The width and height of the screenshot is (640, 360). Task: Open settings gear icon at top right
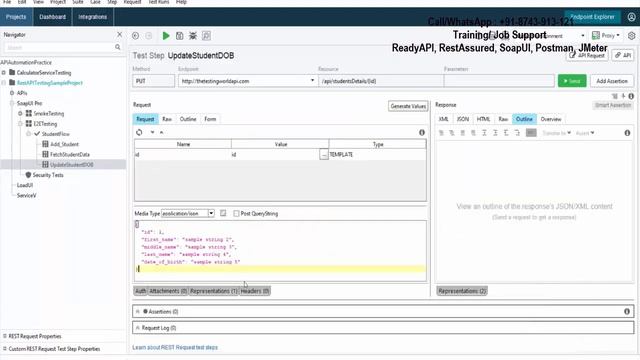coord(631,36)
